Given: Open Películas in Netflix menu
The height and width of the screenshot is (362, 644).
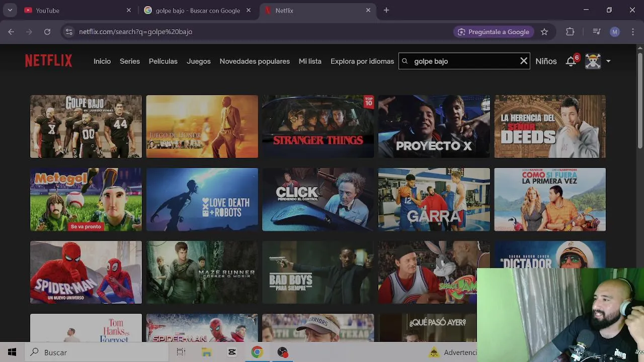Looking at the screenshot, I should (x=163, y=61).
